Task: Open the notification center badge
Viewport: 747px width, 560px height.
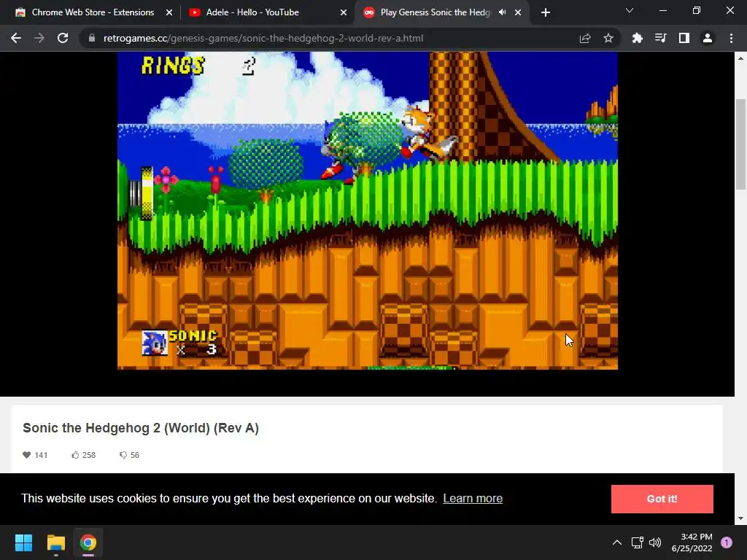Action: [726, 542]
